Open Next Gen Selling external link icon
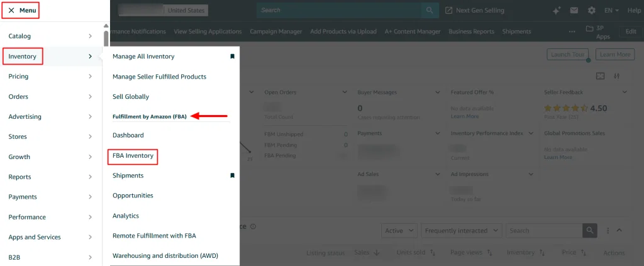The width and height of the screenshot is (644, 266). pos(449,10)
